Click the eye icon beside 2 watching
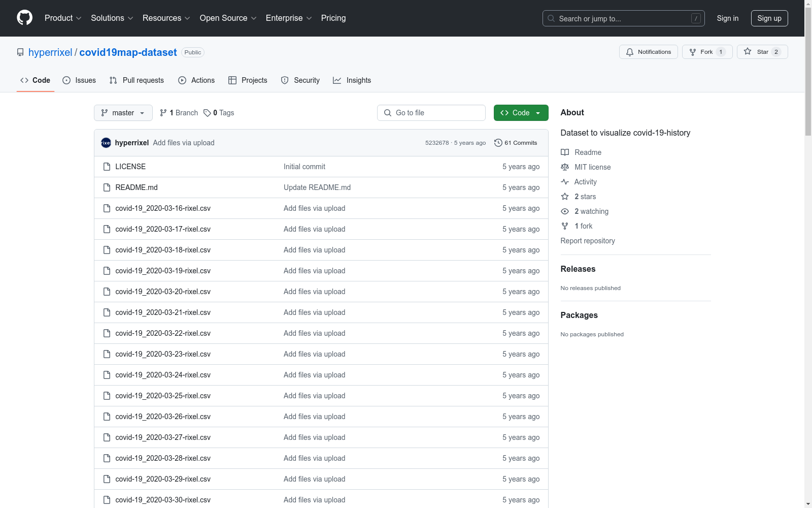Viewport: 812px width, 508px height. pos(565,211)
